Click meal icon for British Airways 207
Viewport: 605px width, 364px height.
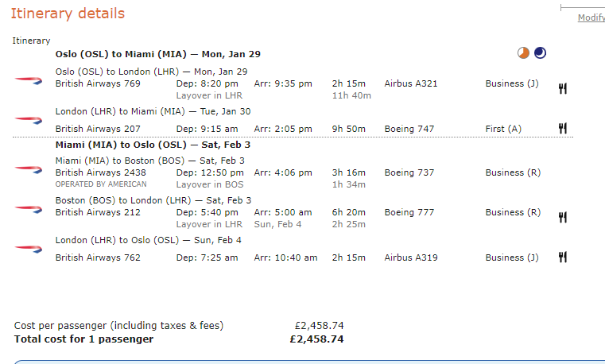tap(563, 128)
